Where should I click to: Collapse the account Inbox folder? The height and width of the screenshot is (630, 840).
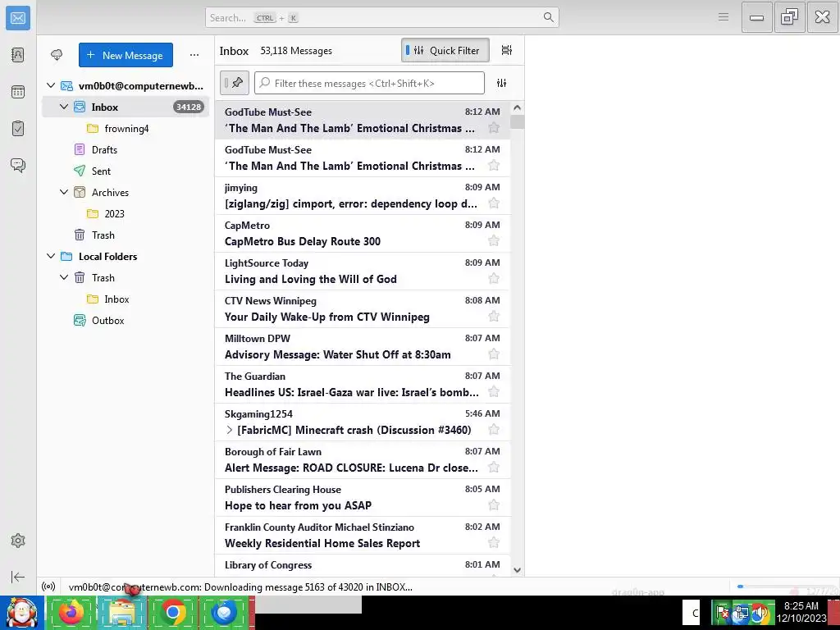coord(64,107)
